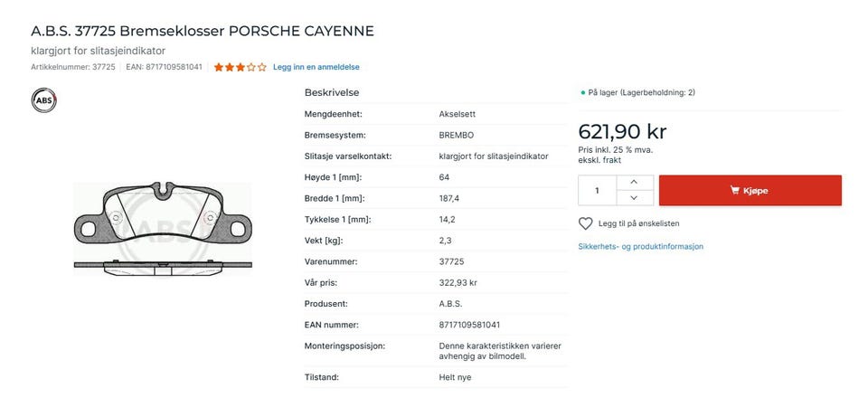This screenshot has width=868, height=398.
Task: Click the quantity input field
Action: pos(598,191)
